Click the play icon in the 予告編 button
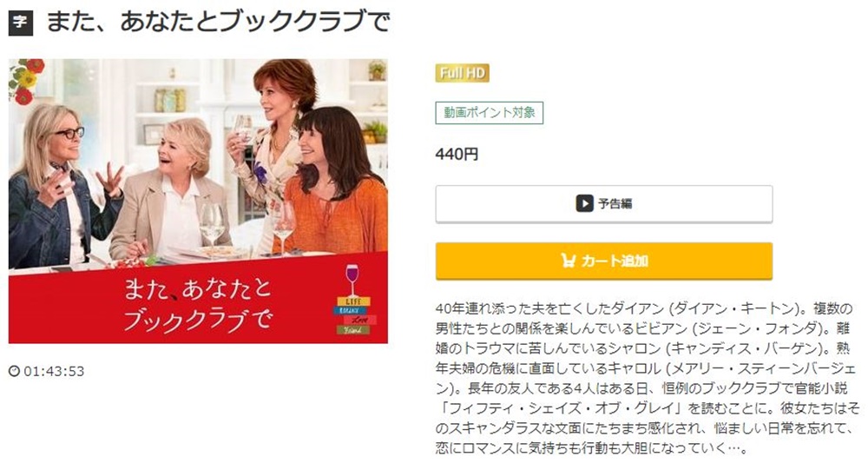The height and width of the screenshot is (470, 868). (x=584, y=203)
